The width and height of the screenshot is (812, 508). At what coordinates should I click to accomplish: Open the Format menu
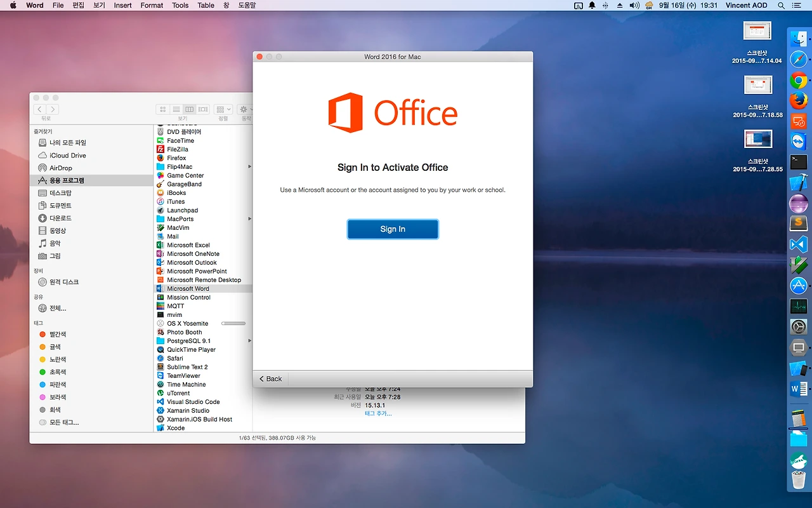(152, 5)
